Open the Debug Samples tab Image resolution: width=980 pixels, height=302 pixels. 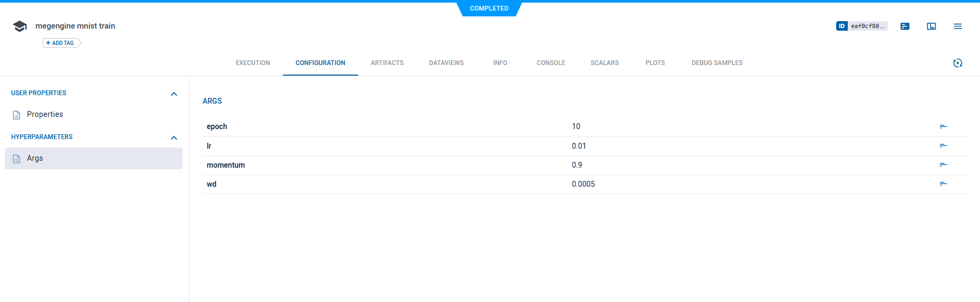tap(717, 63)
